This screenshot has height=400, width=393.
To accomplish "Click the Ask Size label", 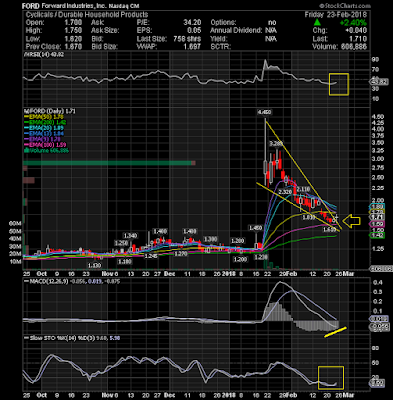I will point(105,31).
